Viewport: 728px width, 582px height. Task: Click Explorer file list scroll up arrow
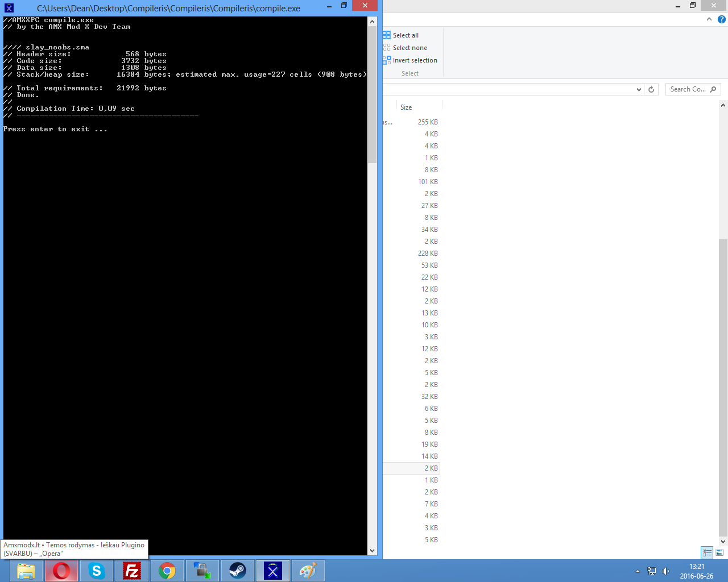[x=723, y=105]
